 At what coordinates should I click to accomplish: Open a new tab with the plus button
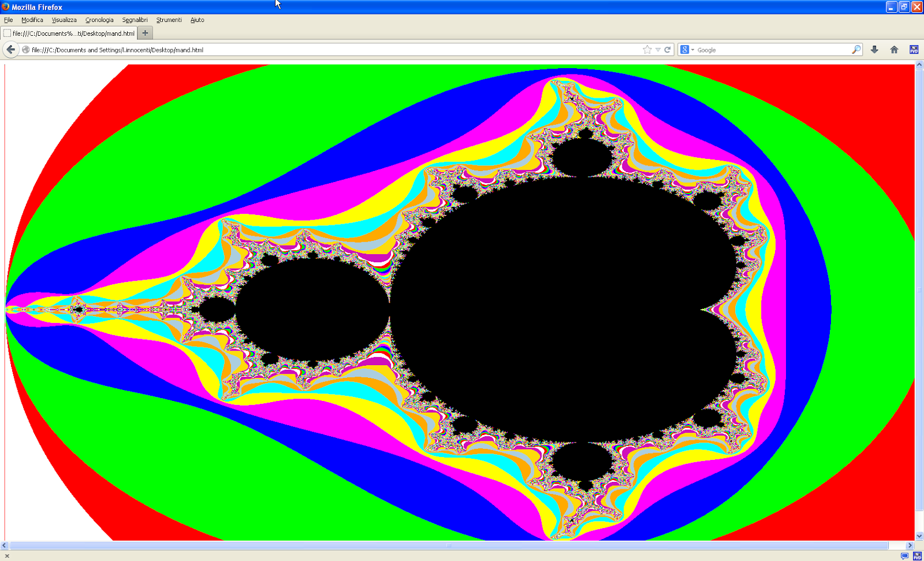pos(145,33)
